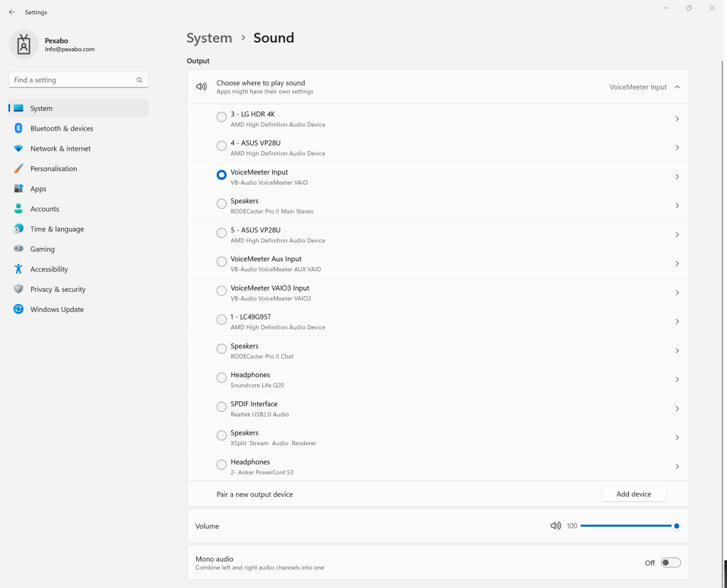Image resolution: width=727 pixels, height=588 pixels.
Task: Click the search magnifier icon
Action: [139, 80]
